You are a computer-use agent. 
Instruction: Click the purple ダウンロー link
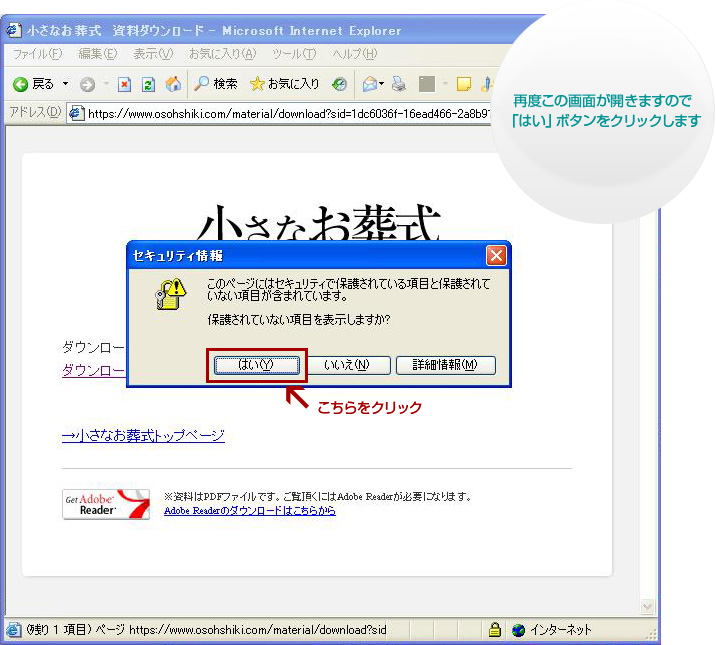[x=93, y=370]
